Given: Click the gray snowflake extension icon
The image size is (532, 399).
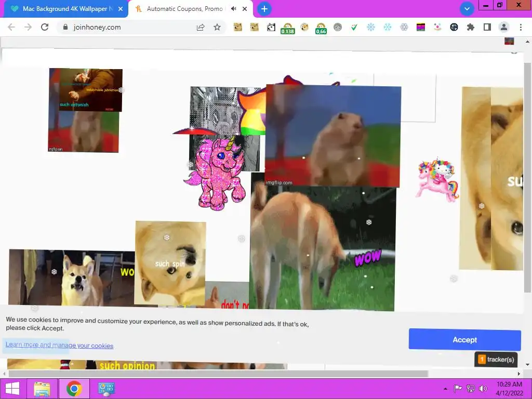Looking at the screenshot, I should [x=404, y=27].
